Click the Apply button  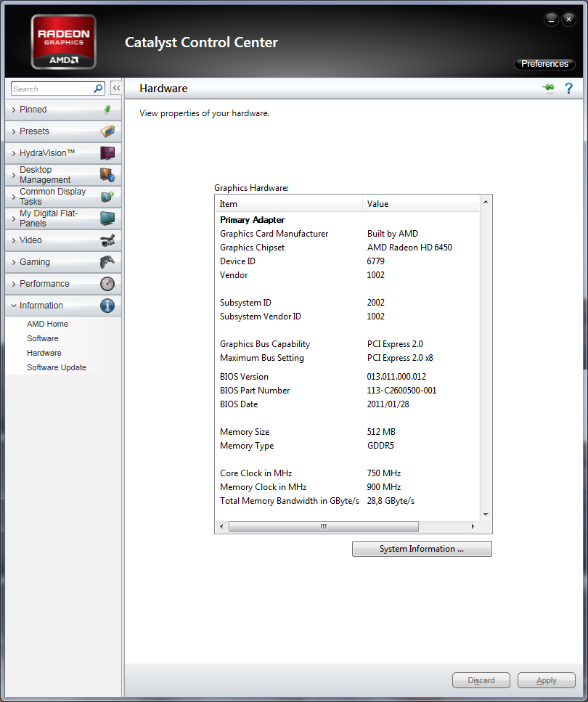click(547, 680)
